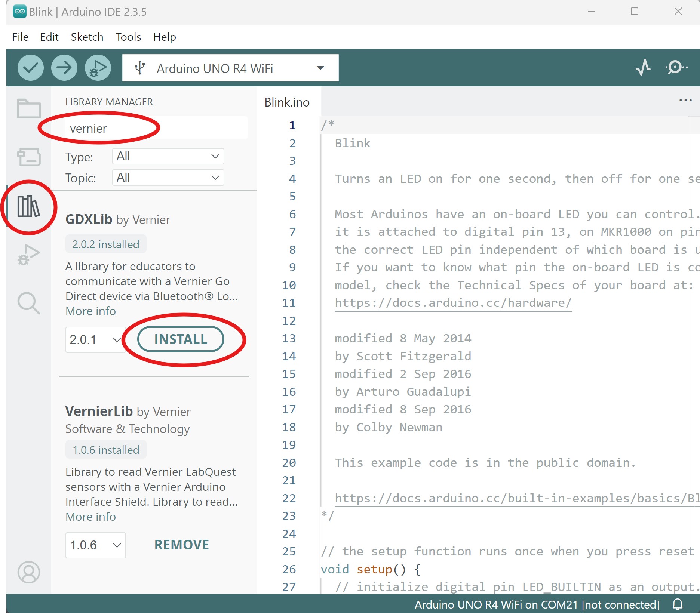Click the VernierLib 1.0.6 installed badge
700x613 pixels.
click(106, 450)
